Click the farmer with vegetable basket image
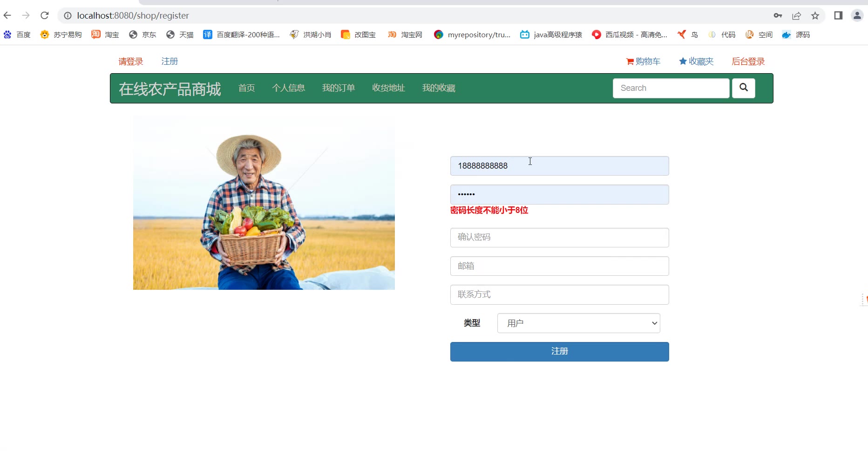868x451 pixels. click(264, 203)
